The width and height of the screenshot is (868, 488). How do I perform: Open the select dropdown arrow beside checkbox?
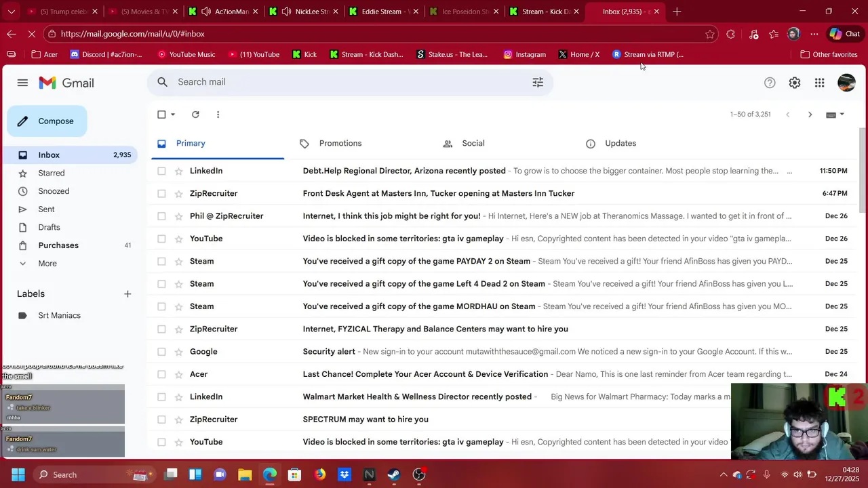(173, 115)
